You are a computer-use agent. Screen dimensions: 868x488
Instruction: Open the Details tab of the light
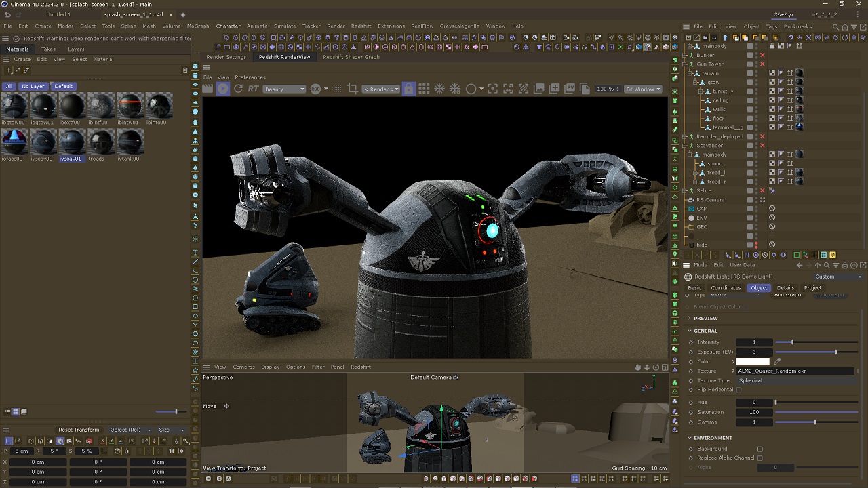(785, 288)
